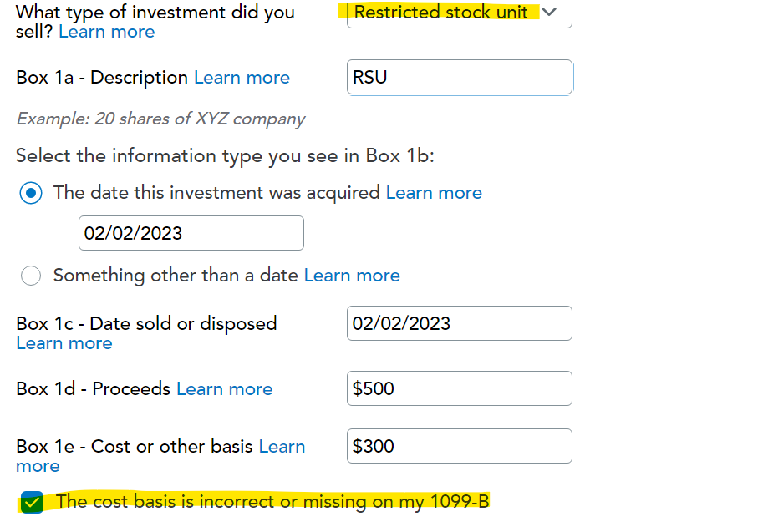
Task: Open Learn more under Box 1c Date sold
Action: pyautogui.click(x=64, y=343)
